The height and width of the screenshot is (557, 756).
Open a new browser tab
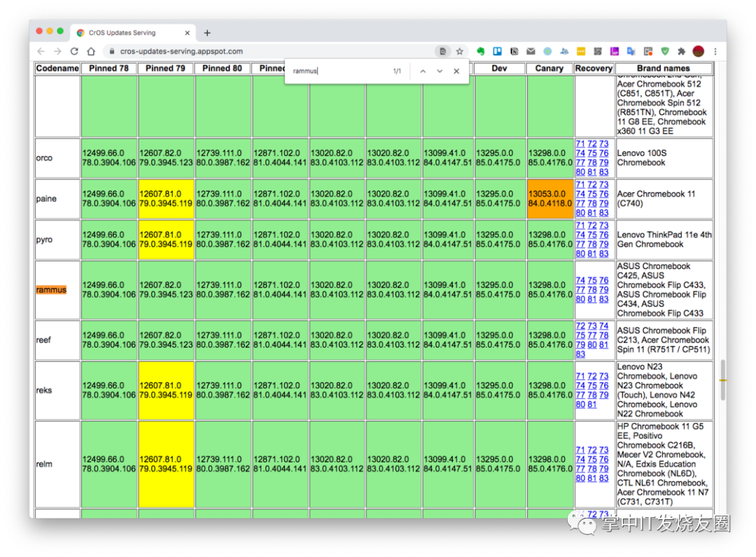pos(207,33)
